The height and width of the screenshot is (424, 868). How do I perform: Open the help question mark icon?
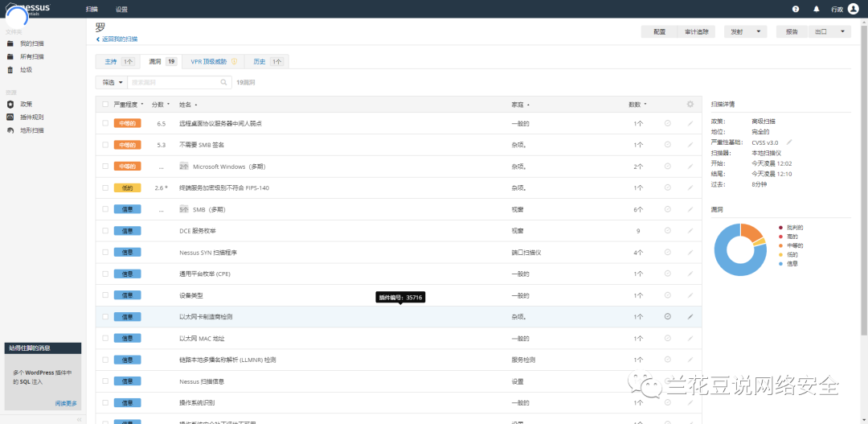click(796, 9)
